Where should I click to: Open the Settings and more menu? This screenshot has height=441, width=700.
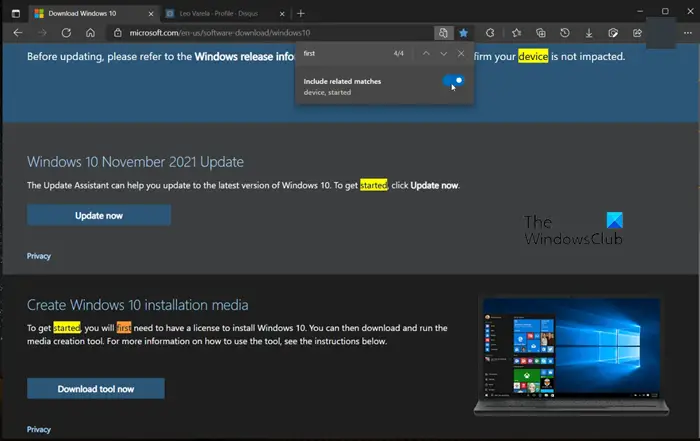tap(688, 33)
